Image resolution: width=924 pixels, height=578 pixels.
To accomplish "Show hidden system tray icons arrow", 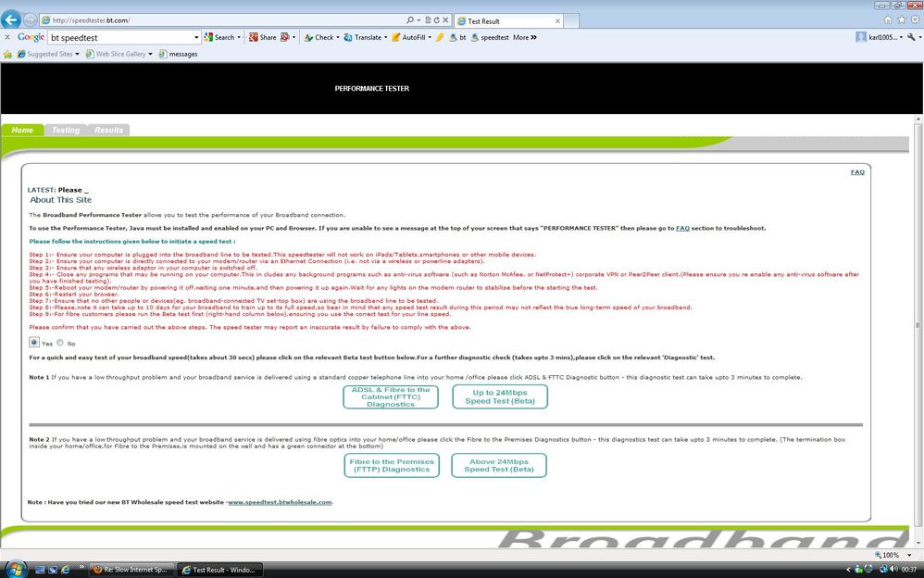I will pyautogui.click(x=849, y=570).
